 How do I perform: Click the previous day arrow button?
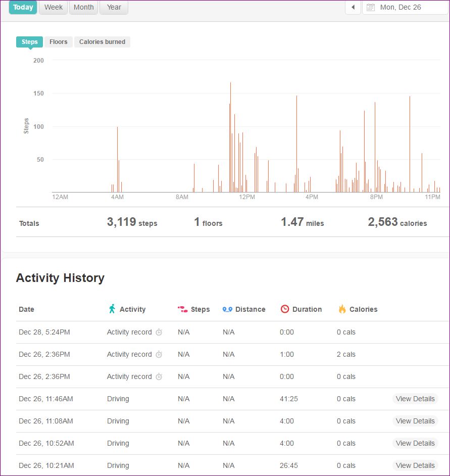point(353,7)
